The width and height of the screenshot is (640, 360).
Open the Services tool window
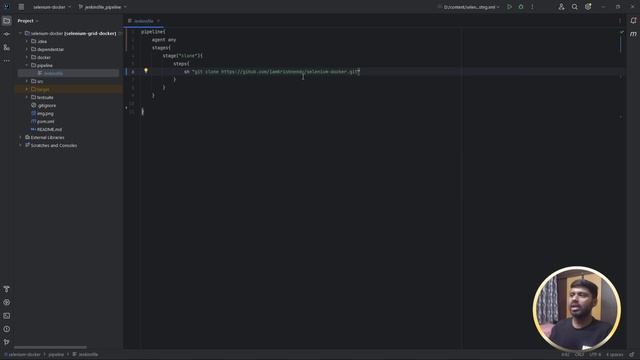click(7, 302)
